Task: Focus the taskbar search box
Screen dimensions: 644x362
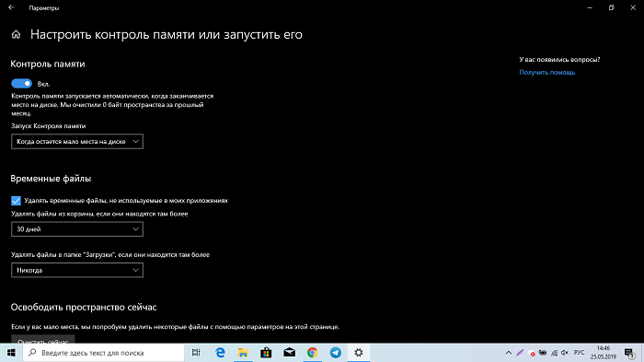Action: 103,353
